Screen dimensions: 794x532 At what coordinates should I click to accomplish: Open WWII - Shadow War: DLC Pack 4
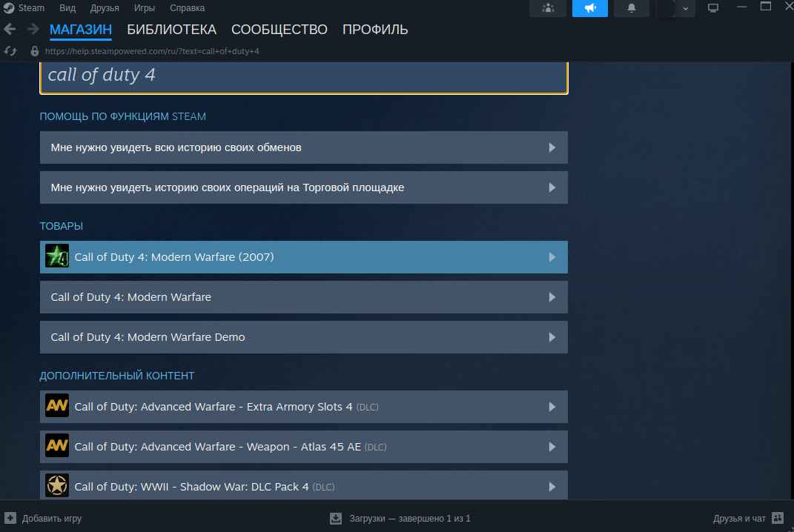[x=304, y=485]
